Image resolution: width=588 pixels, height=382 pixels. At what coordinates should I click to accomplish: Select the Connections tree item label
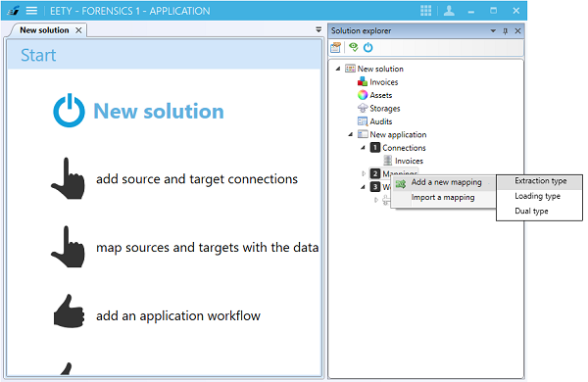404,148
